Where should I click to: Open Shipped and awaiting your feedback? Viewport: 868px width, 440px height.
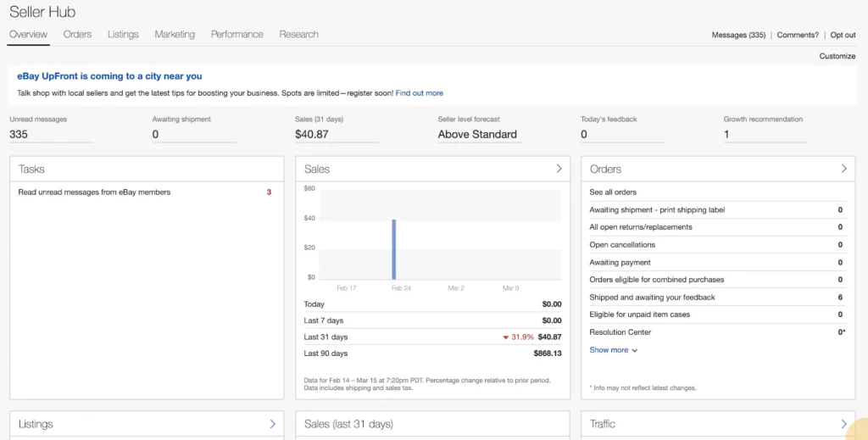[717, 298]
